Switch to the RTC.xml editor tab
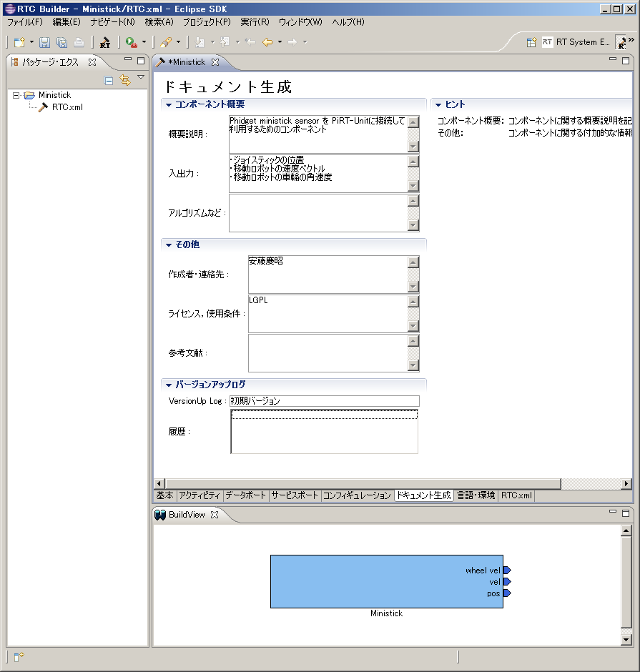The height and width of the screenshot is (672, 640). [x=516, y=495]
